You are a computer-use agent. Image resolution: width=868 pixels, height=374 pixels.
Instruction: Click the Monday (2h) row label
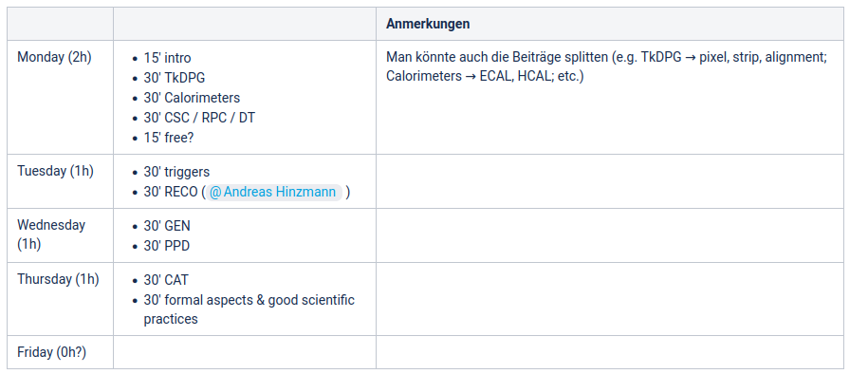pos(54,58)
